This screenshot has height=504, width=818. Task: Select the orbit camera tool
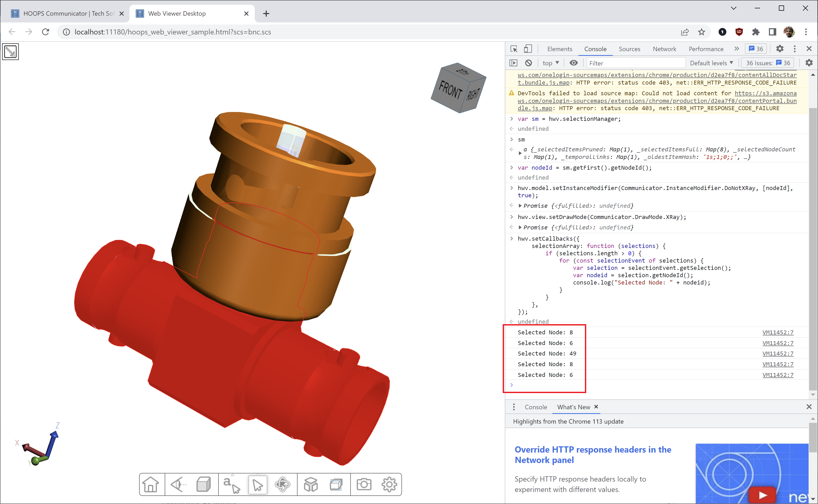coord(282,484)
